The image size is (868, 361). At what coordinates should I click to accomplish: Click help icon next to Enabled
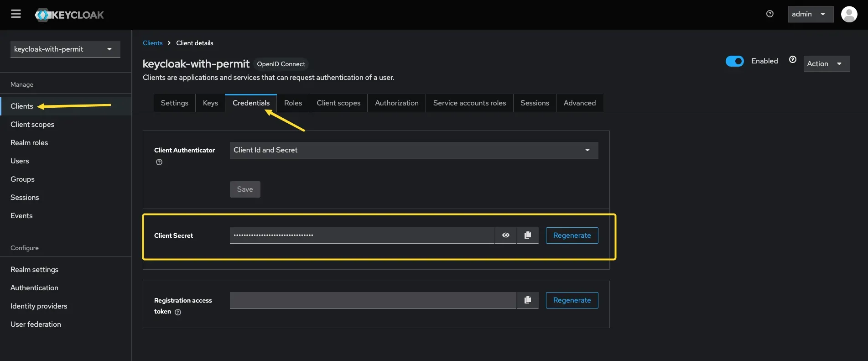793,60
